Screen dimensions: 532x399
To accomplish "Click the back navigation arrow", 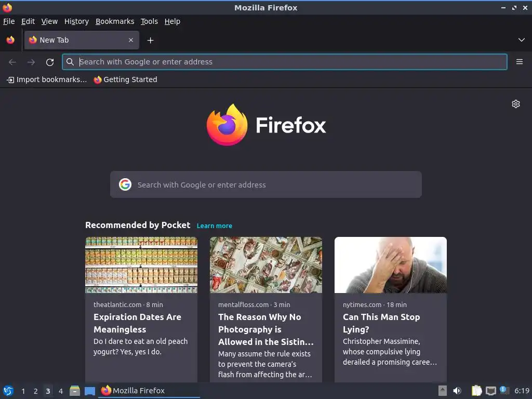I will pyautogui.click(x=12, y=62).
